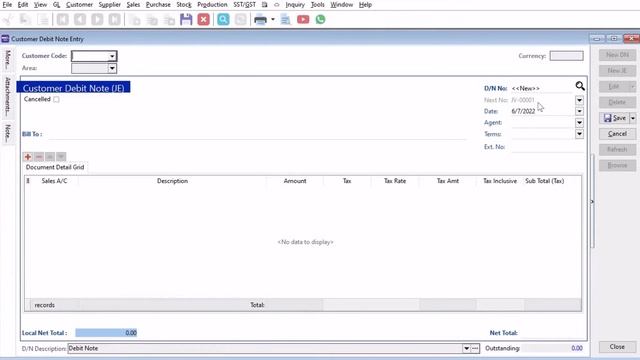Switch to the Note side tab
640x360 pixels.
pyautogui.click(x=7, y=133)
